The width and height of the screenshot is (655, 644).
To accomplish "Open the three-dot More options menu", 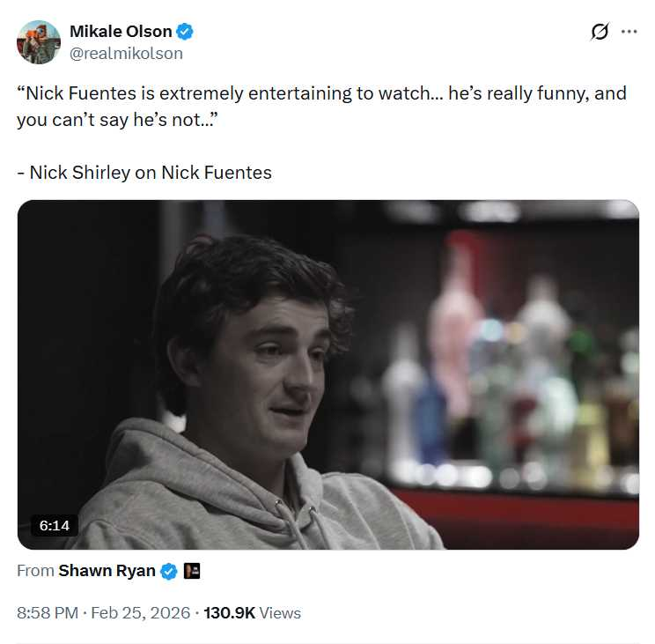I will (629, 32).
